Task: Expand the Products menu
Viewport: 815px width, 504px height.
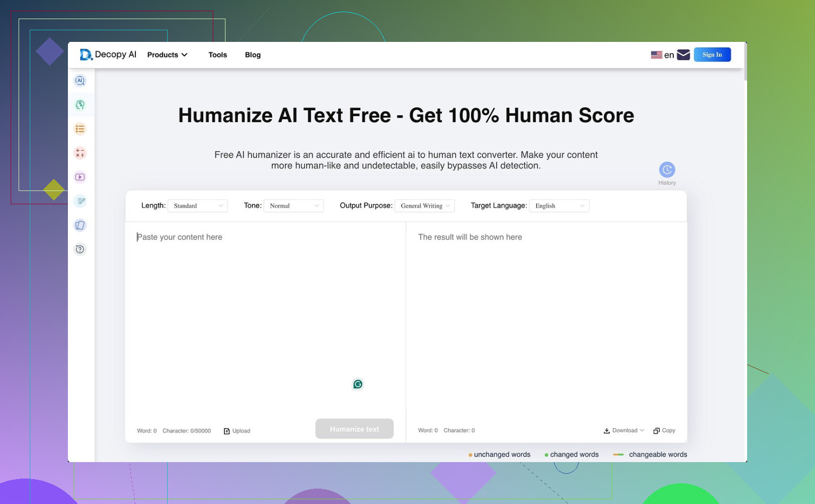Action: click(167, 55)
